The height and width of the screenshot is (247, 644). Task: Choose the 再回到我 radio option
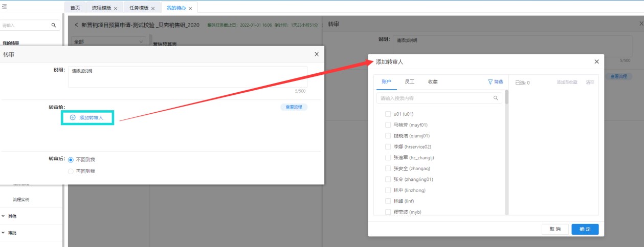pyautogui.click(x=71, y=171)
